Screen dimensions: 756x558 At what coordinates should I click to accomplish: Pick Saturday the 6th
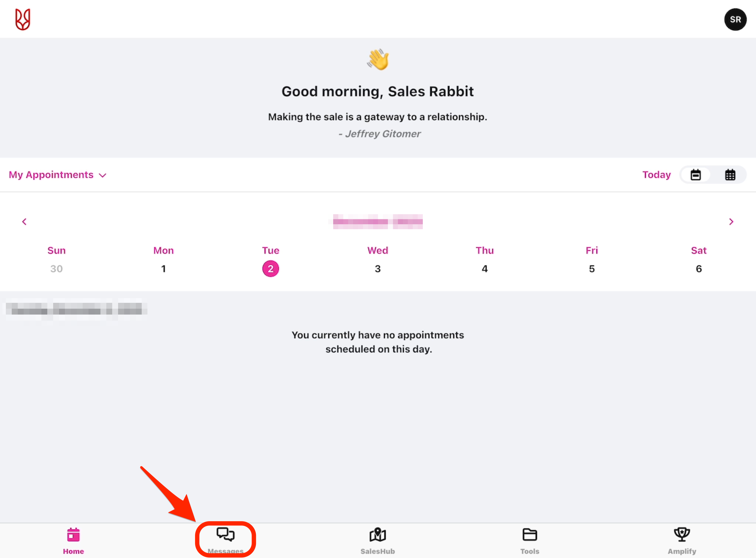coord(699,269)
